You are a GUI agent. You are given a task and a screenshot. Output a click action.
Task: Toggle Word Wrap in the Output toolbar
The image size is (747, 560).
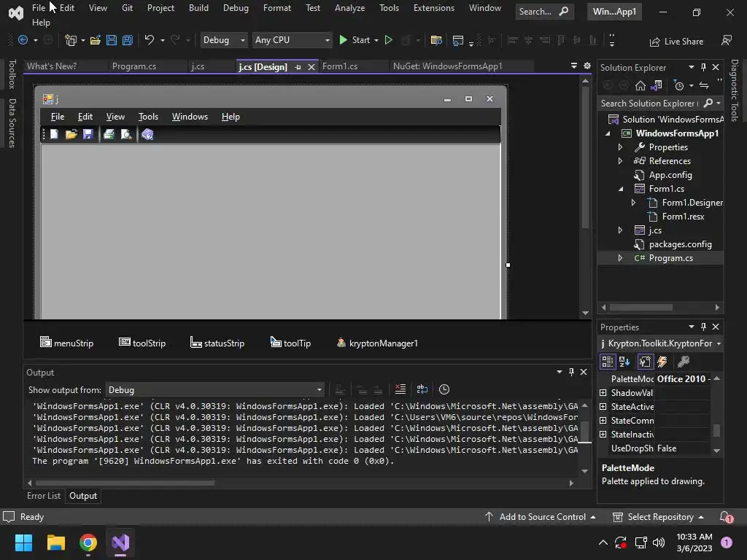tap(422, 389)
